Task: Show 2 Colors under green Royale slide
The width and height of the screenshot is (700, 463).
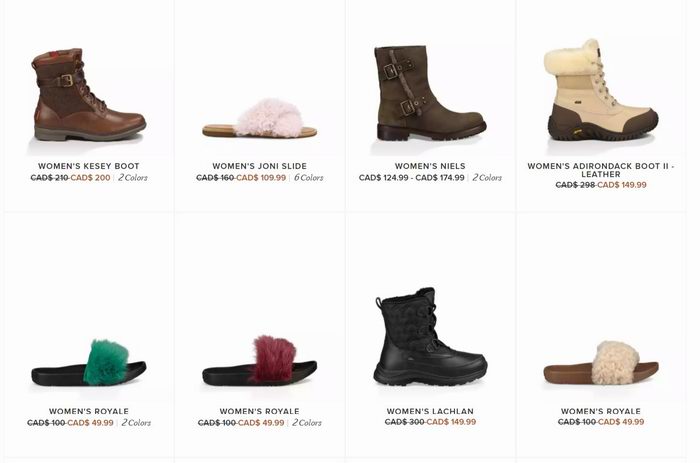Action: 136,422
